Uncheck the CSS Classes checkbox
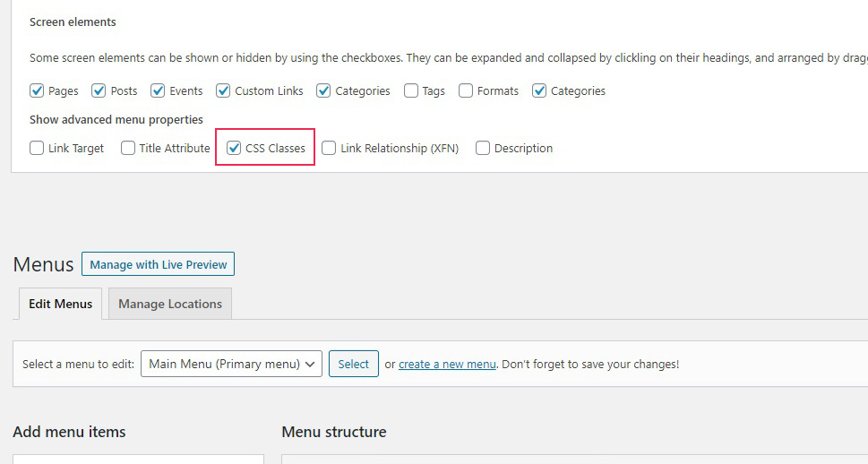This screenshot has height=464, width=868. click(234, 148)
